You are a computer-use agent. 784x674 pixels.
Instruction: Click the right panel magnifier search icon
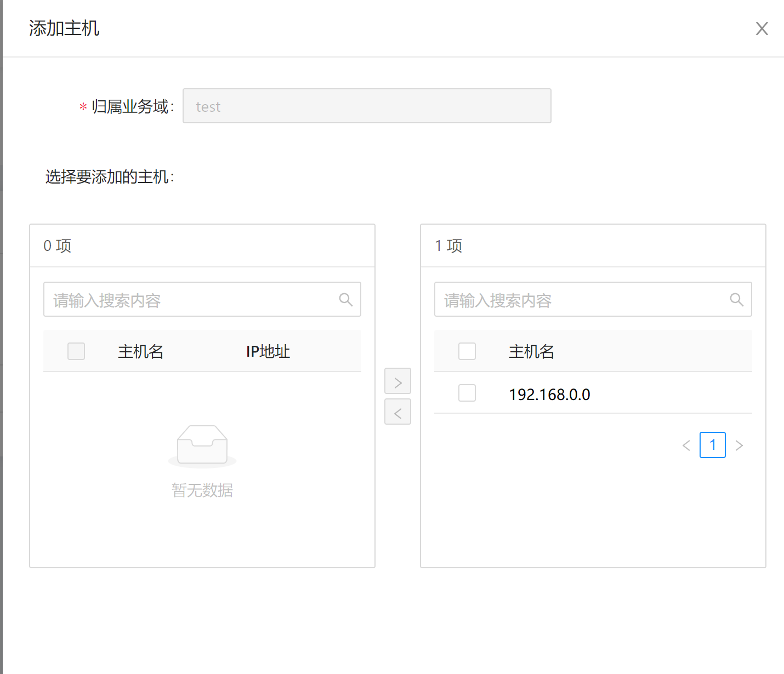click(x=736, y=300)
